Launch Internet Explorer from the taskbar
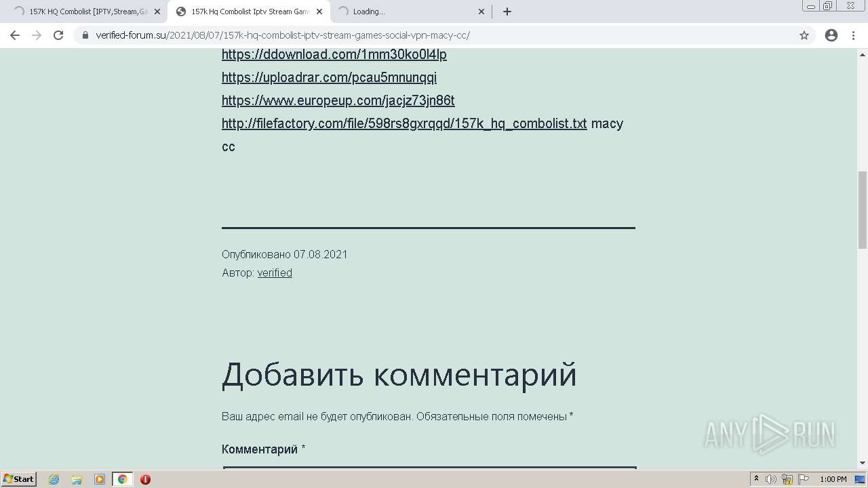Screen dimensions: 868x488 [x=54, y=479]
